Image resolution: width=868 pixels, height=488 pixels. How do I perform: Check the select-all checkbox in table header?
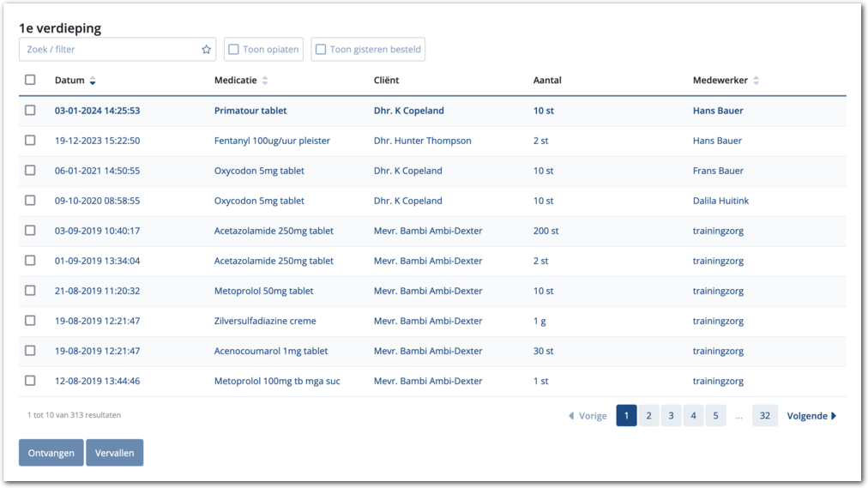[30, 80]
